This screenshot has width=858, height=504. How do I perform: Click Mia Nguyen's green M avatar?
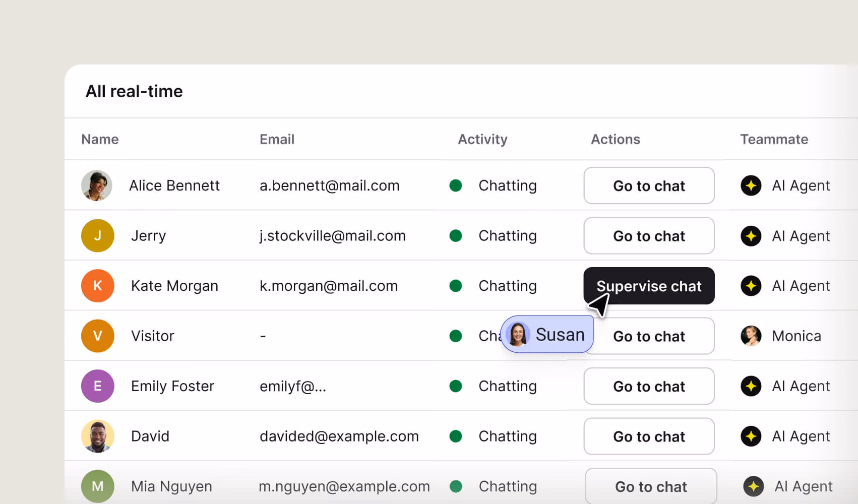pyautogui.click(x=97, y=486)
